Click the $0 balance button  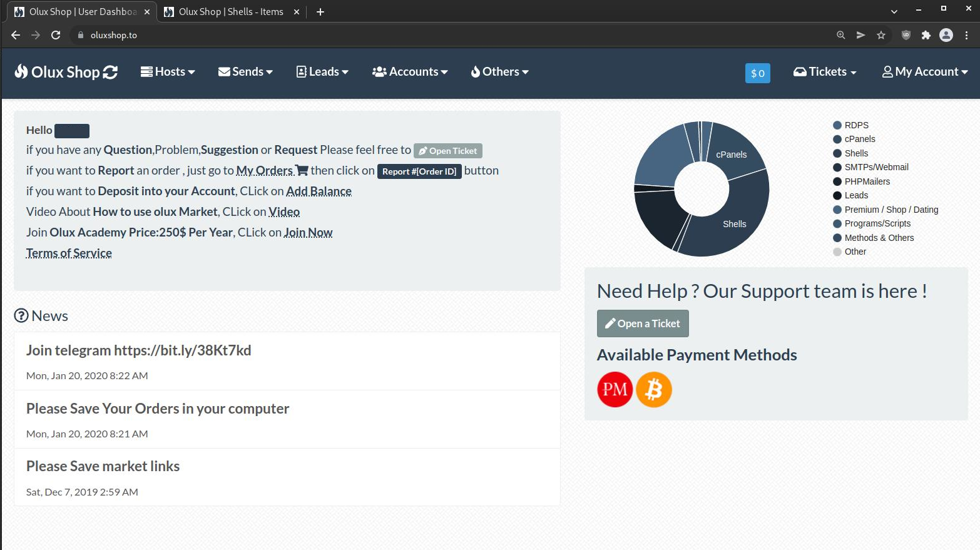(x=758, y=73)
